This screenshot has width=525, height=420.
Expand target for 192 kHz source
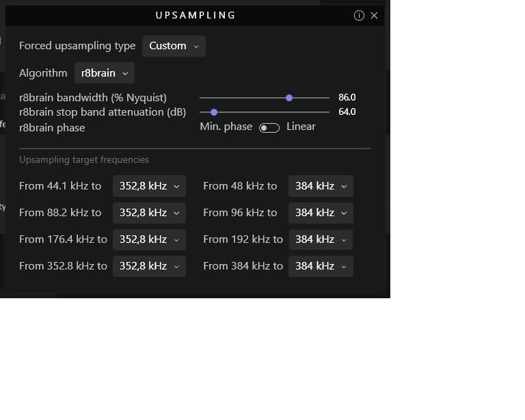tap(321, 239)
